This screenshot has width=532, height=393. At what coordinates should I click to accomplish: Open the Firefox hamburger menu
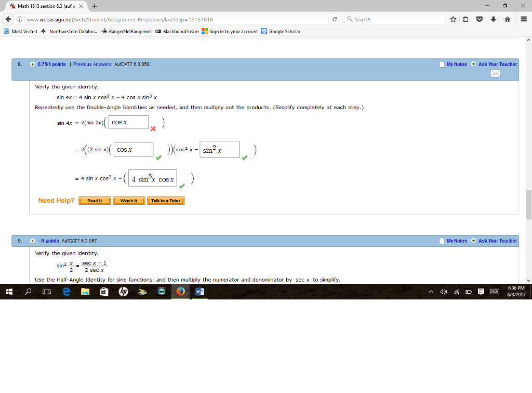(524, 19)
